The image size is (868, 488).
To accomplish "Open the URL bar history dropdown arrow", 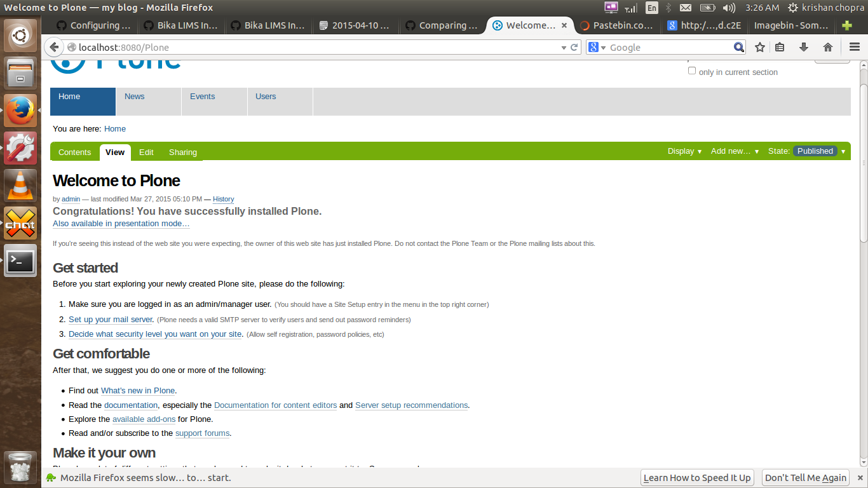I will [x=563, y=48].
